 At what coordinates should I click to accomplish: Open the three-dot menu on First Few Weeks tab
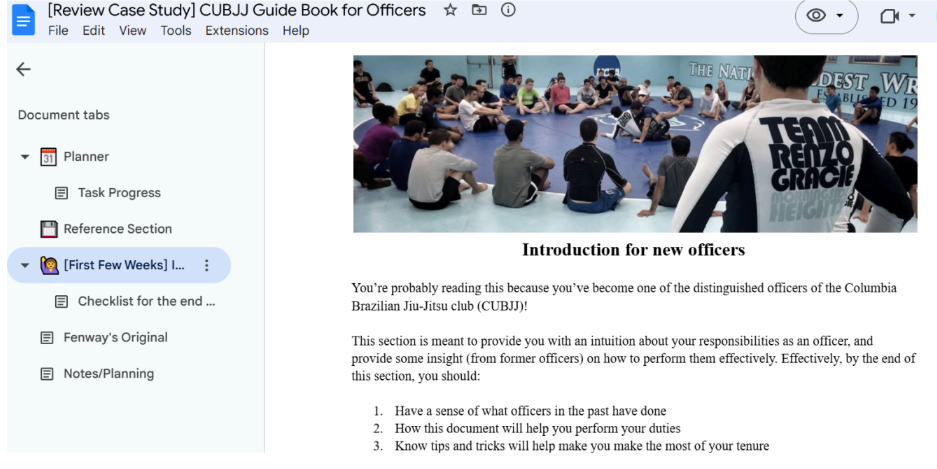pyautogui.click(x=207, y=265)
